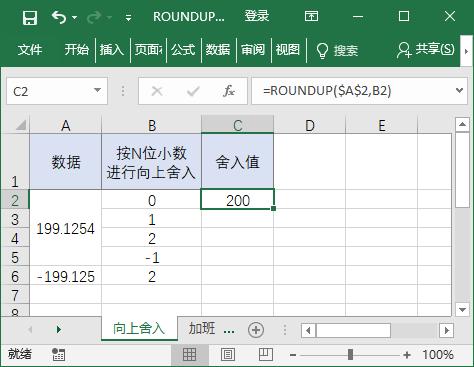Switch to the 视图 ribbon tab

point(288,50)
